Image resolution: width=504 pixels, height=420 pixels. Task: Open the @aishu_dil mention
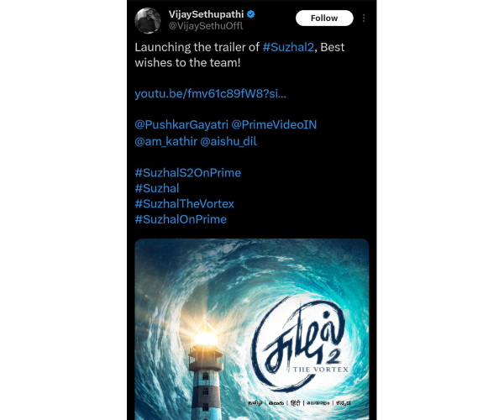coord(228,141)
